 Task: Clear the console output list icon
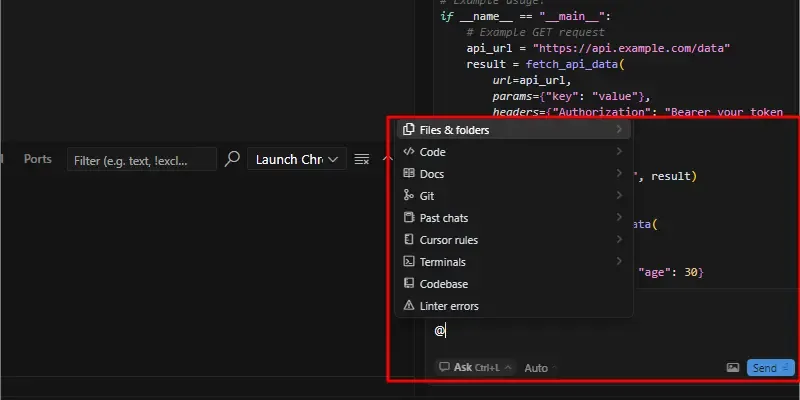pos(362,159)
